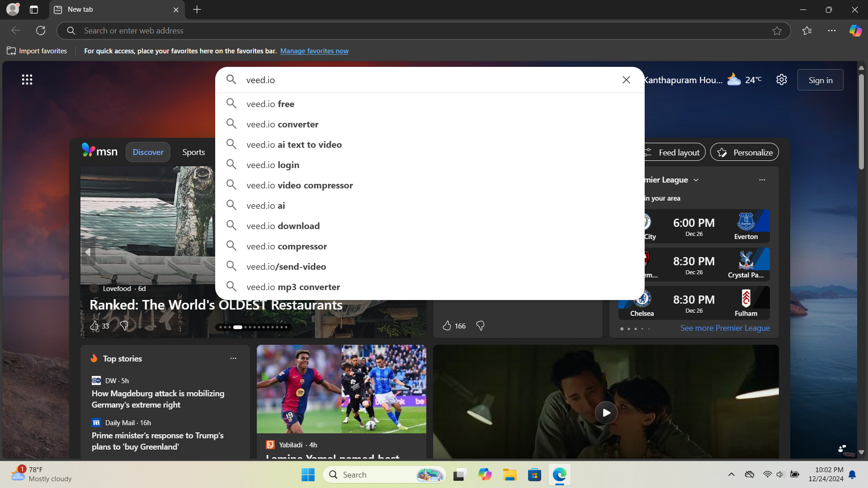
Task: Read Prime minister's response to Trump's article
Action: click(x=158, y=441)
